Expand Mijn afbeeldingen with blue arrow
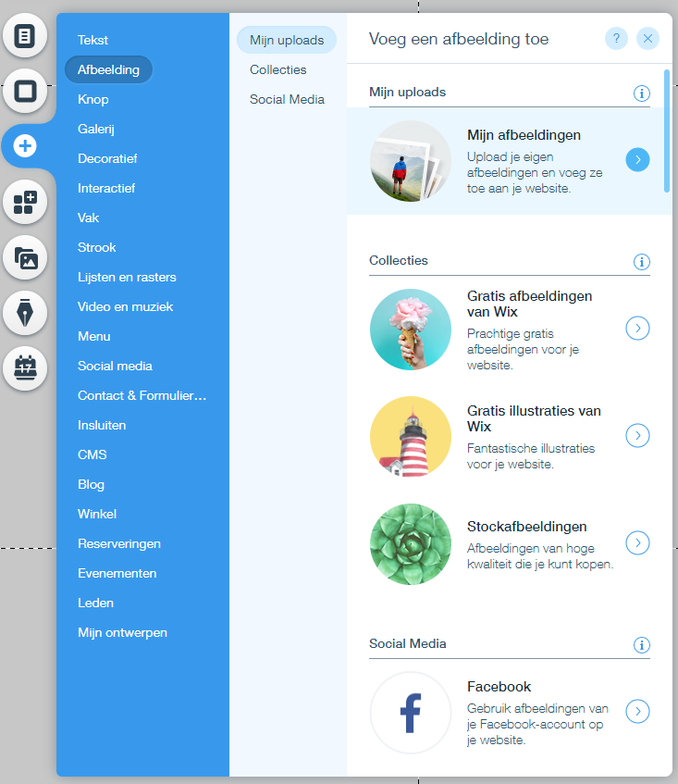This screenshot has width=678, height=784. pyautogui.click(x=637, y=159)
